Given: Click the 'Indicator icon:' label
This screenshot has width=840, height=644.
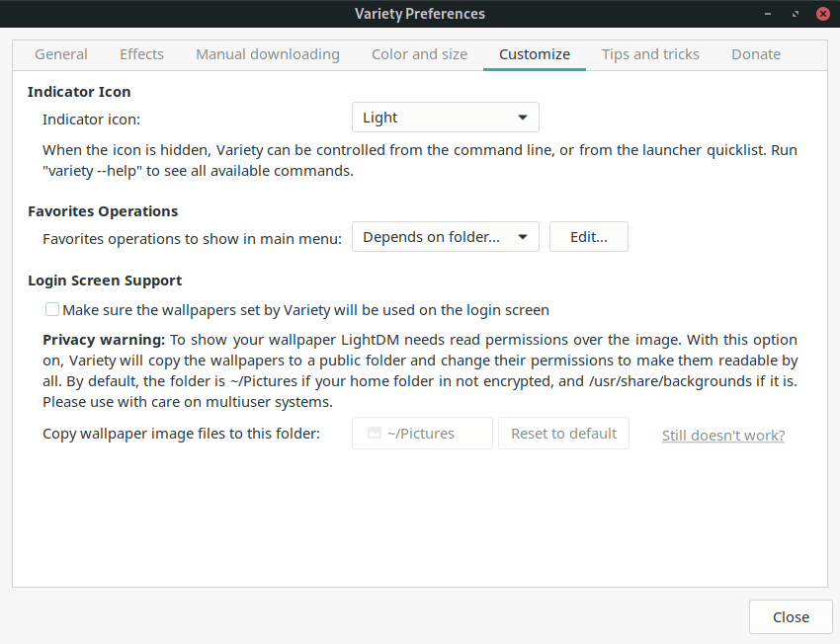Looking at the screenshot, I should coord(91,120).
